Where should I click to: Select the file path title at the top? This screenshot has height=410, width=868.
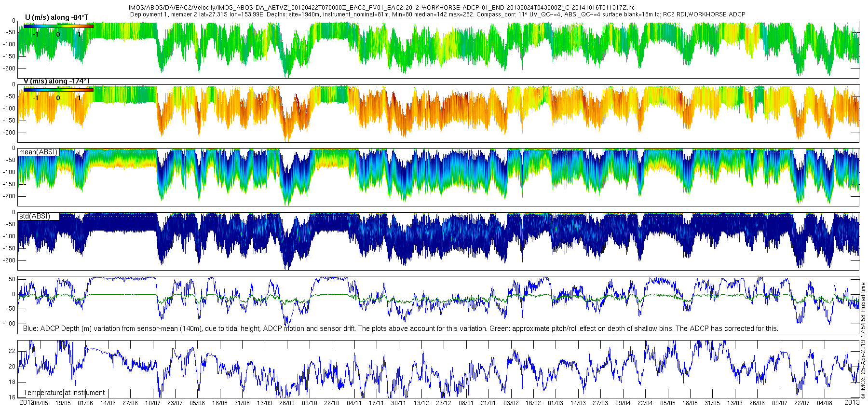pos(382,8)
